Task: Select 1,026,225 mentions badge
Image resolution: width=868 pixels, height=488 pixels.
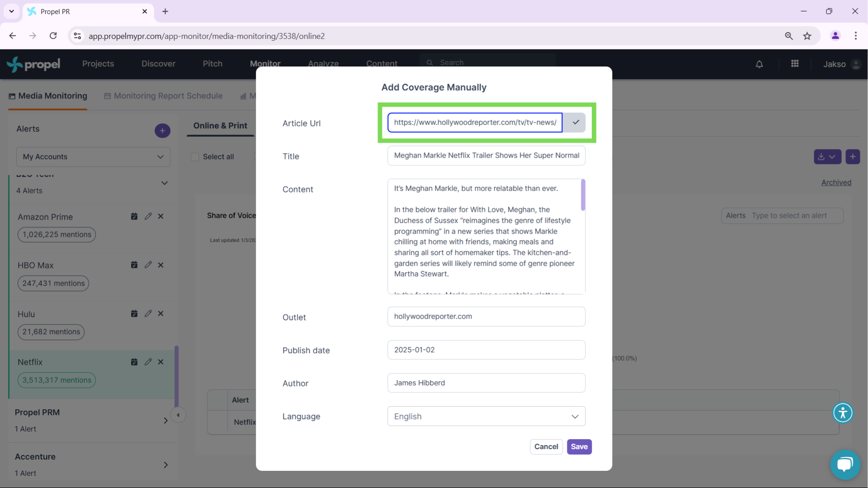Action: tap(57, 235)
